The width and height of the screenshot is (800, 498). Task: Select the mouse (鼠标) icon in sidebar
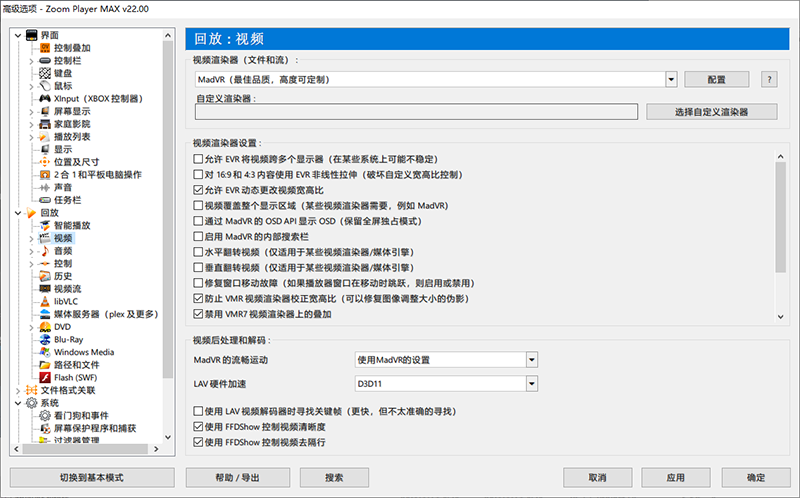45,86
